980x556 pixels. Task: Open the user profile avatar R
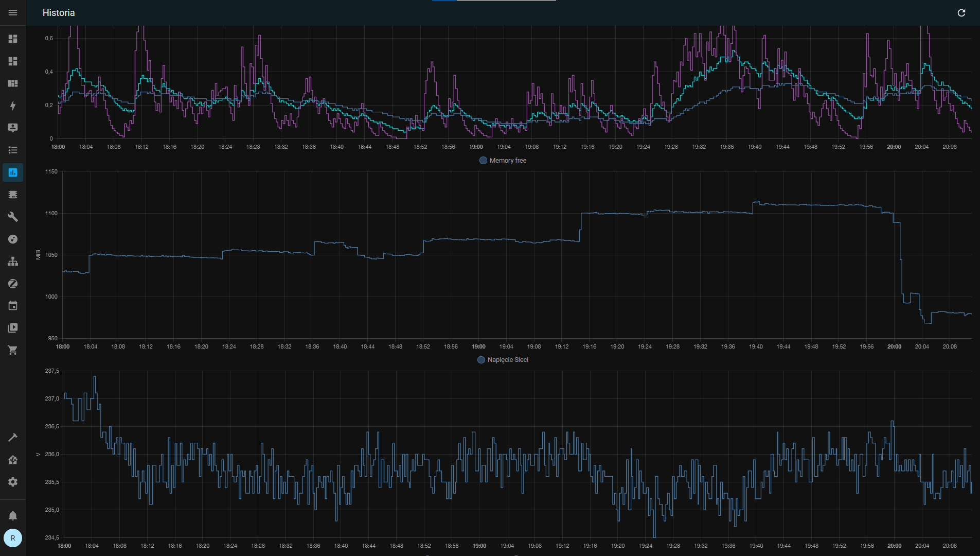tap(13, 538)
